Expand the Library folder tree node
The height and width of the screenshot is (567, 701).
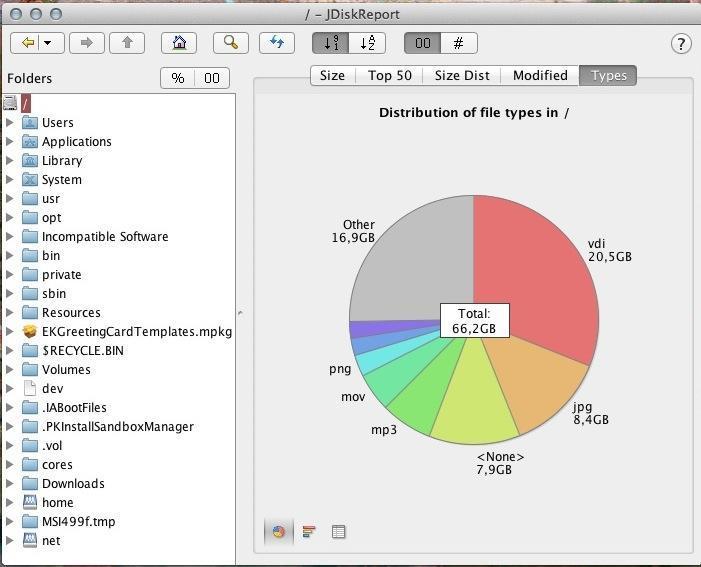(10, 160)
